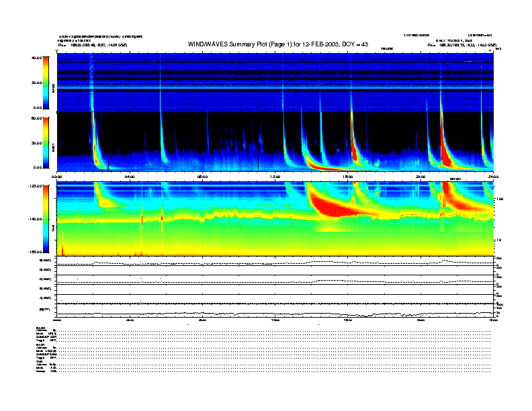This screenshot has width=532, height=411.
Task: Click the -125.00 label on TNR scale
Action: click(35, 186)
